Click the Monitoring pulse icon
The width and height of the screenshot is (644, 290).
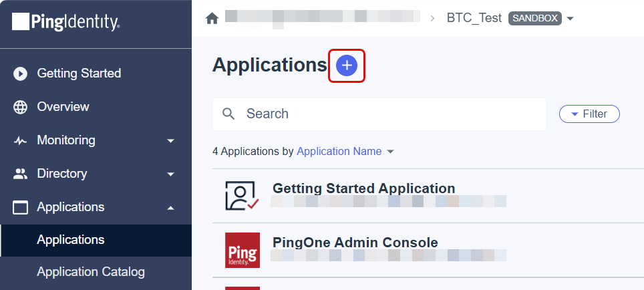pos(20,141)
